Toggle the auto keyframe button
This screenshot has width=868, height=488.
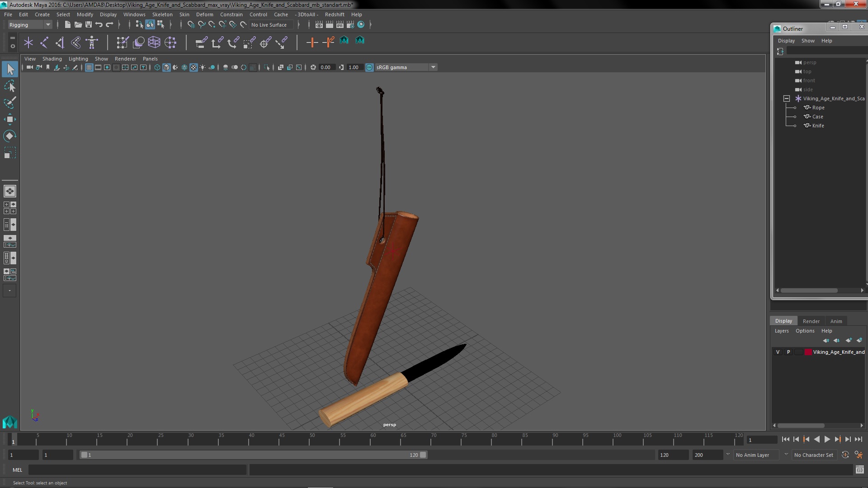(845, 455)
